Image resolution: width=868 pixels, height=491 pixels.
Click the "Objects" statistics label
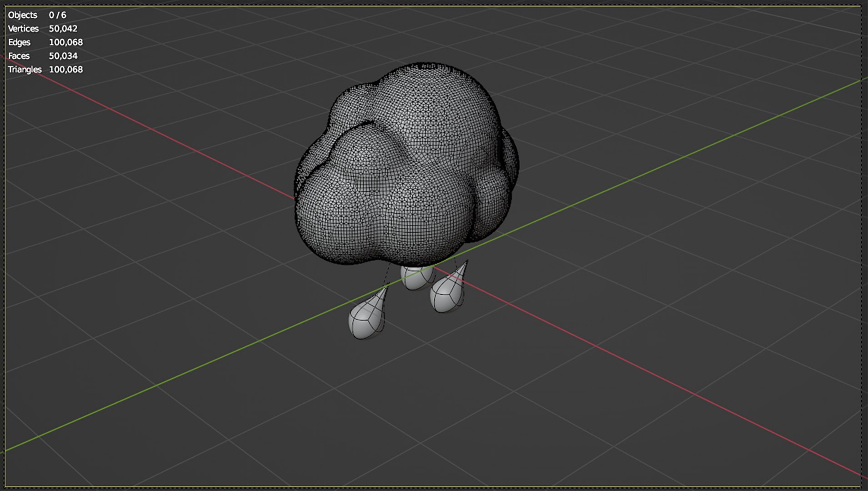point(22,15)
